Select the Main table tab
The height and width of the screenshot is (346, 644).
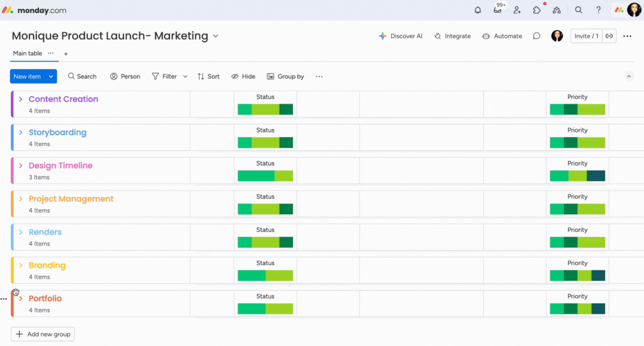point(27,53)
